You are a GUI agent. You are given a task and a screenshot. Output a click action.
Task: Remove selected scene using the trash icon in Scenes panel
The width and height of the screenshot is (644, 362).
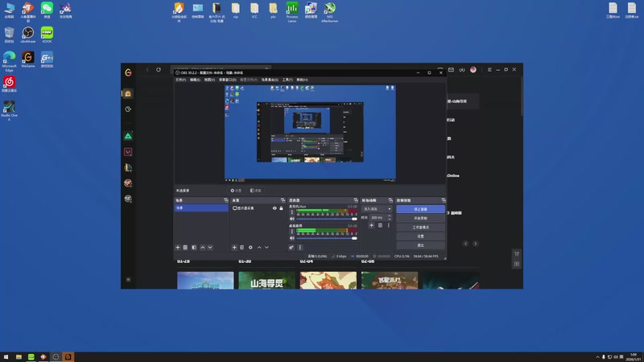pos(185,248)
